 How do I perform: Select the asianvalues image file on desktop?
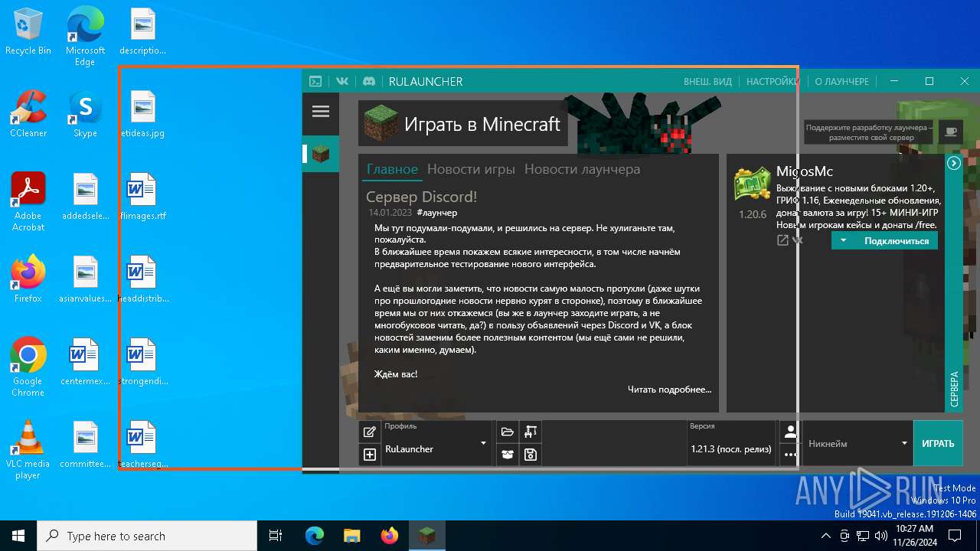tap(85, 280)
